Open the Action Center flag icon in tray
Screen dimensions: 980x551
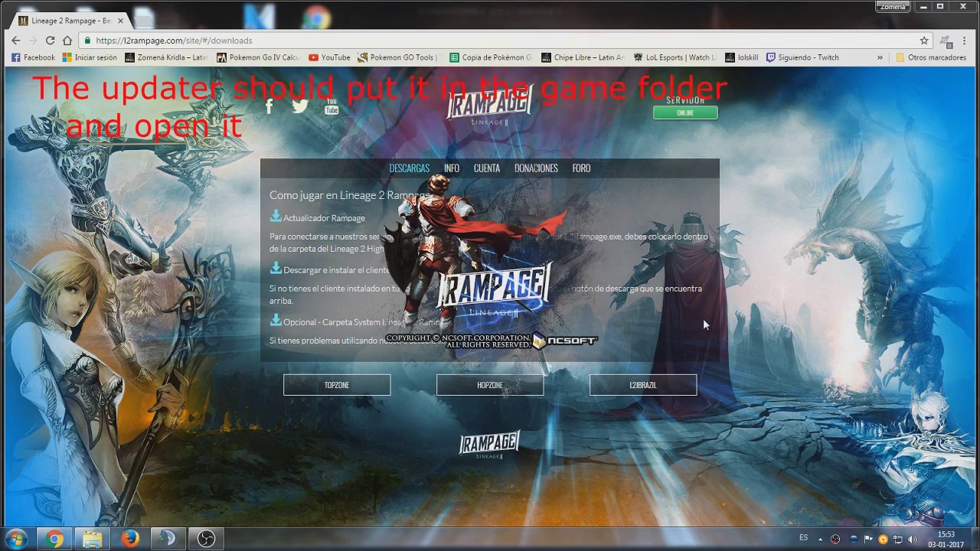[x=868, y=540]
